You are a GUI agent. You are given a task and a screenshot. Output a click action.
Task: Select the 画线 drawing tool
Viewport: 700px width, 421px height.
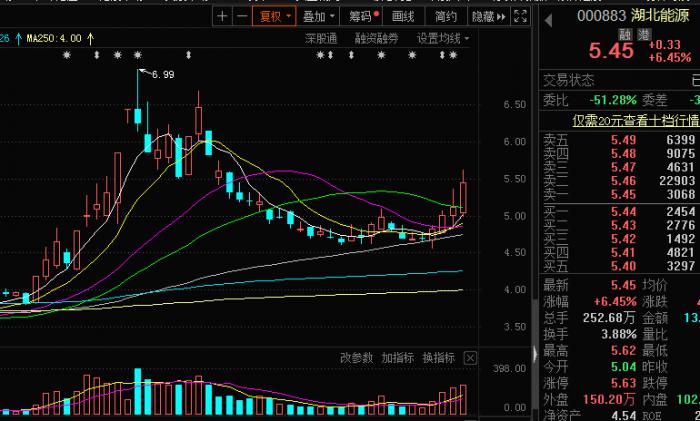coord(403,16)
